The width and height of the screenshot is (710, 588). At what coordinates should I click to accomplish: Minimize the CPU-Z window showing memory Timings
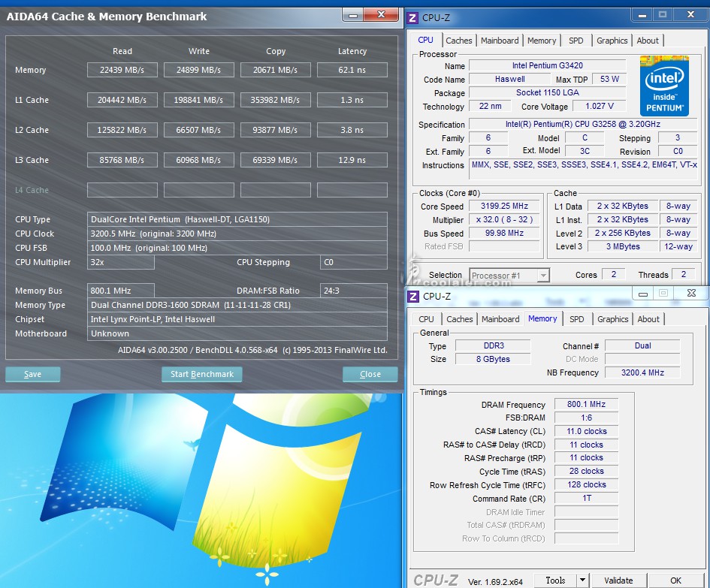(x=642, y=294)
